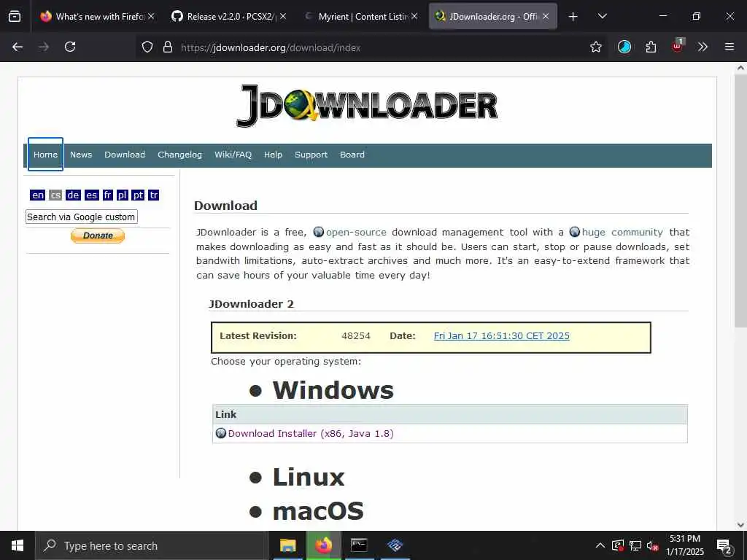Close the What's new with Firefox tab
This screenshot has width=747, height=560.
(151, 16)
